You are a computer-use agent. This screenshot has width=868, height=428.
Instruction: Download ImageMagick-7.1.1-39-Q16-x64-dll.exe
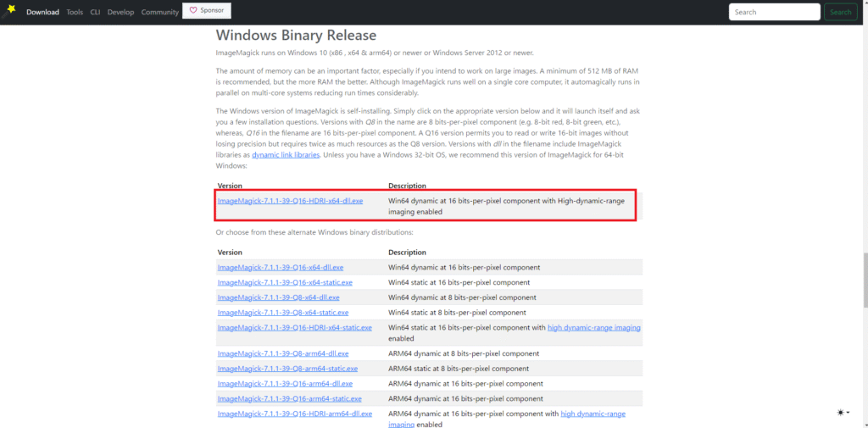280,267
